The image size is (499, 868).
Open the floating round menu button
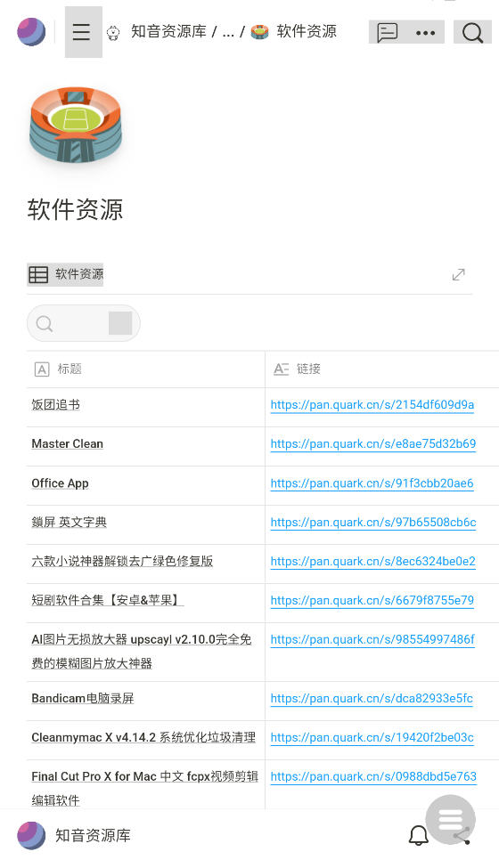(x=450, y=820)
